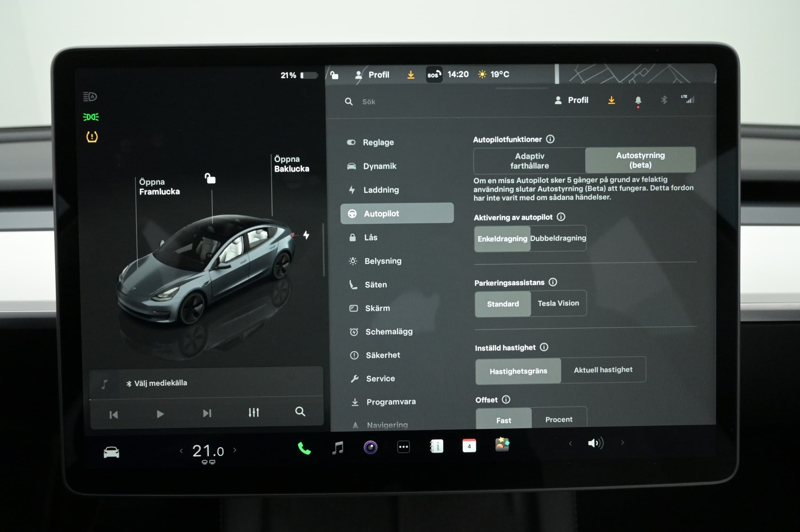Image resolution: width=800 pixels, height=532 pixels.
Task: Tap the download arrow in top status bar
Action: [411, 75]
